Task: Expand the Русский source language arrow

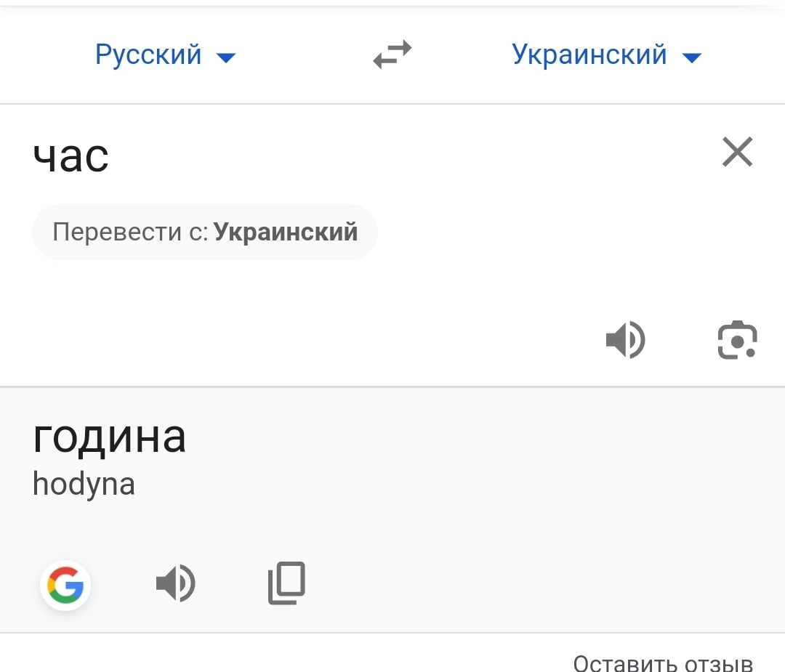Action: pos(227,57)
